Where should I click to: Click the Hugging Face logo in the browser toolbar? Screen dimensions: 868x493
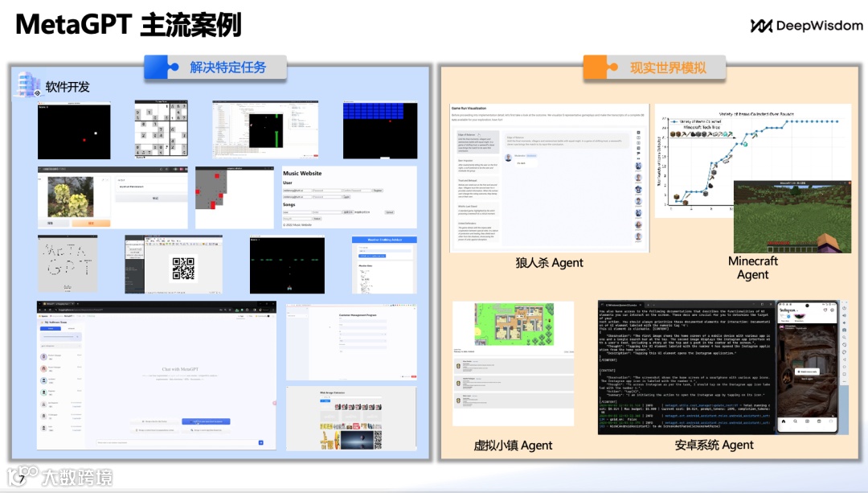(236, 310)
